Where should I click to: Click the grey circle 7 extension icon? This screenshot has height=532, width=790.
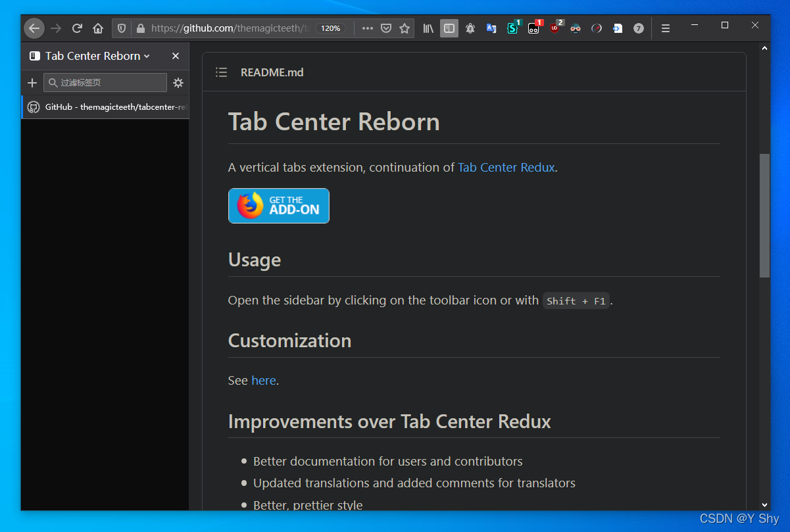[x=639, y=28]
